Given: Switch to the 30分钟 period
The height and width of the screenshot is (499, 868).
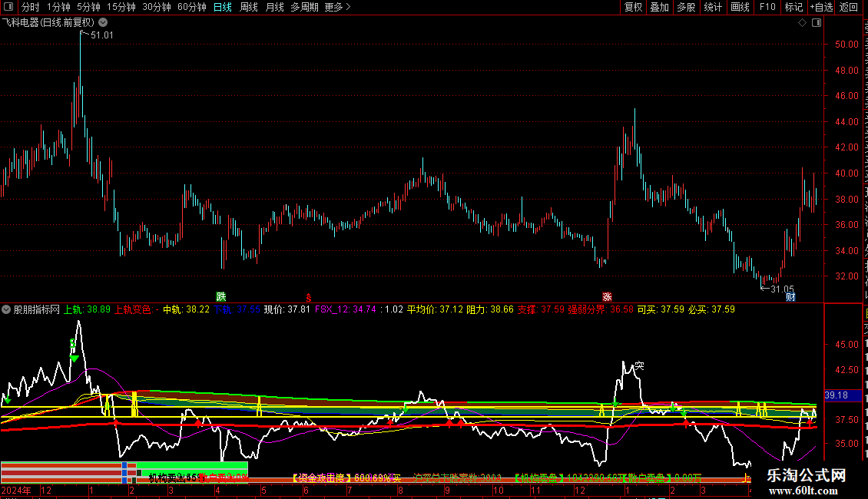Looking at the screenshot, I should point(157,7).
